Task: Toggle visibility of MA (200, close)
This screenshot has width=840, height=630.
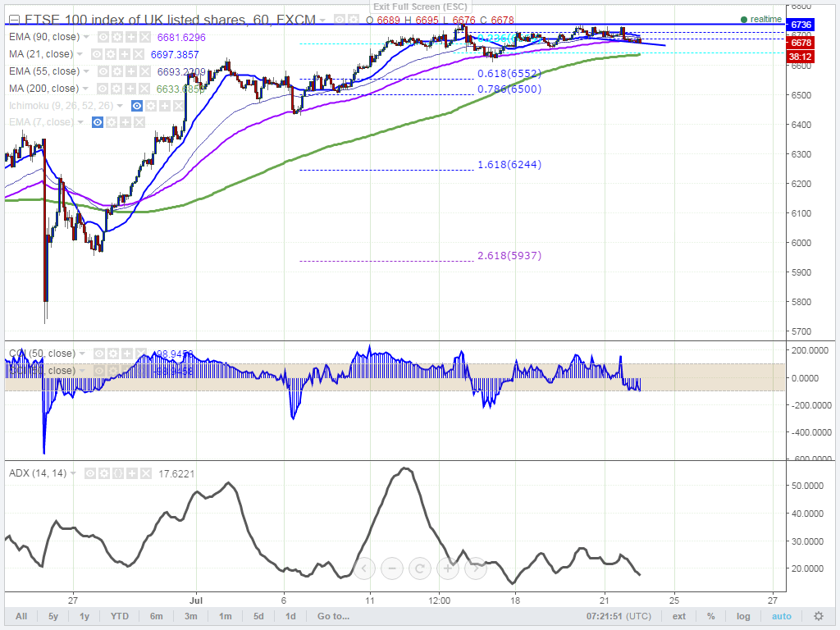Action: coord(103,89)
